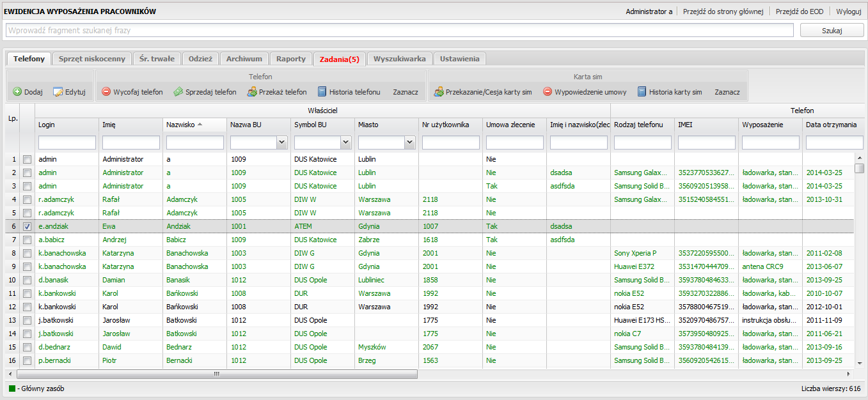Click the horizontal scrollbar right arrow
Screen dimensions: 868x400
click(849, 374)
